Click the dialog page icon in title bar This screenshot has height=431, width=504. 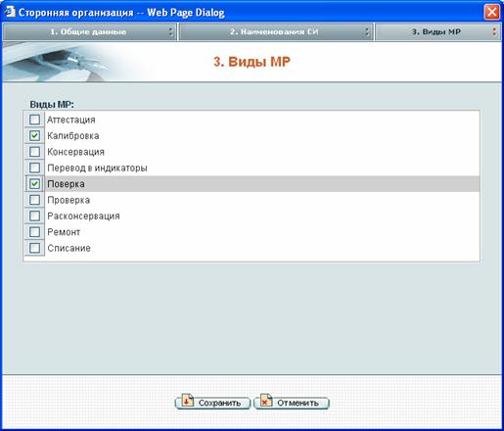9,12
